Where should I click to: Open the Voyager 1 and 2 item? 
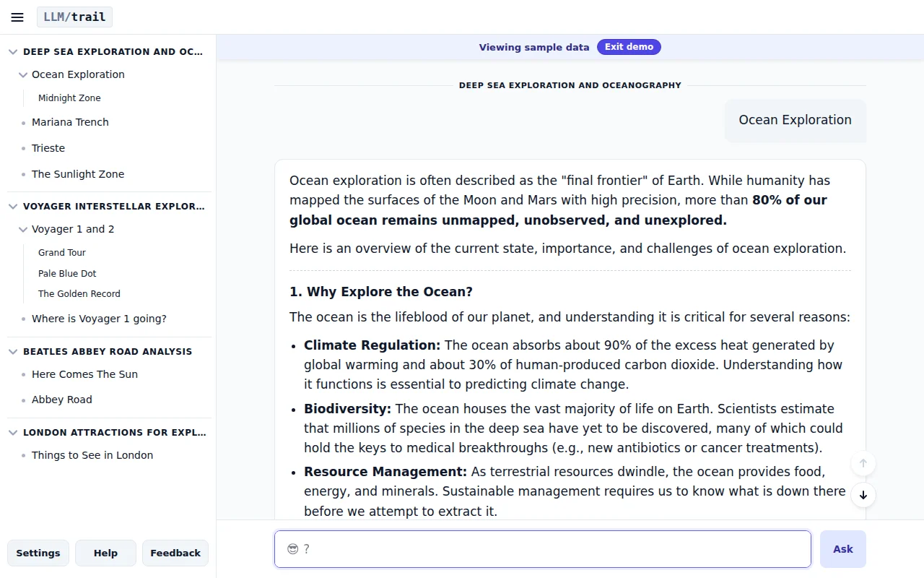pyautogui.click(x=73, y=229)
